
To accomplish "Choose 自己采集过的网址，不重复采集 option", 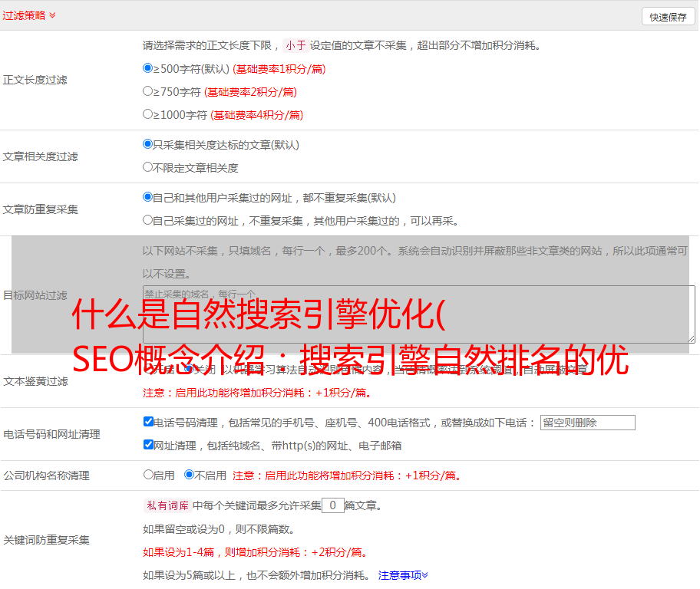I will [148, 220].
